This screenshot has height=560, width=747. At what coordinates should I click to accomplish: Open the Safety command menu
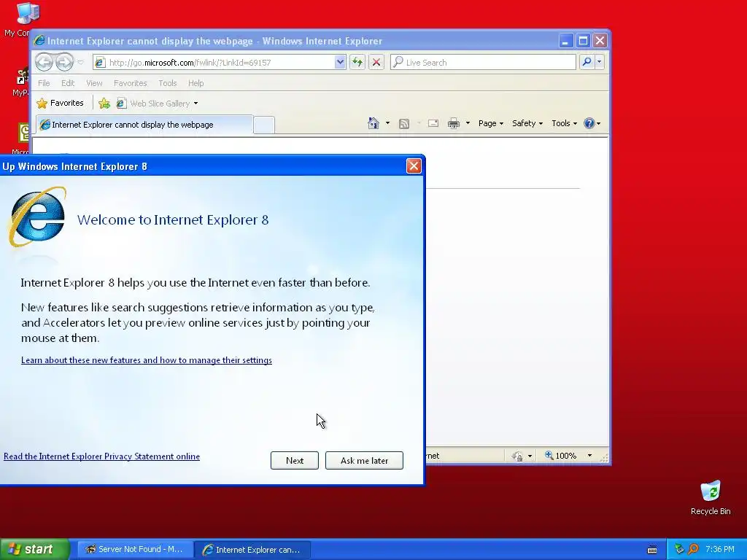(x=527, y=123)
